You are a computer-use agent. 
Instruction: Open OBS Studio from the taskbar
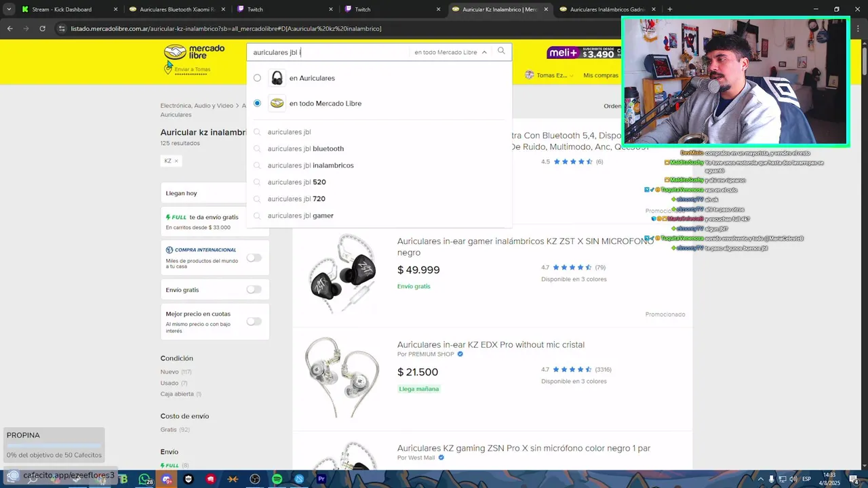pyautogui.click(x=255, y=479)
